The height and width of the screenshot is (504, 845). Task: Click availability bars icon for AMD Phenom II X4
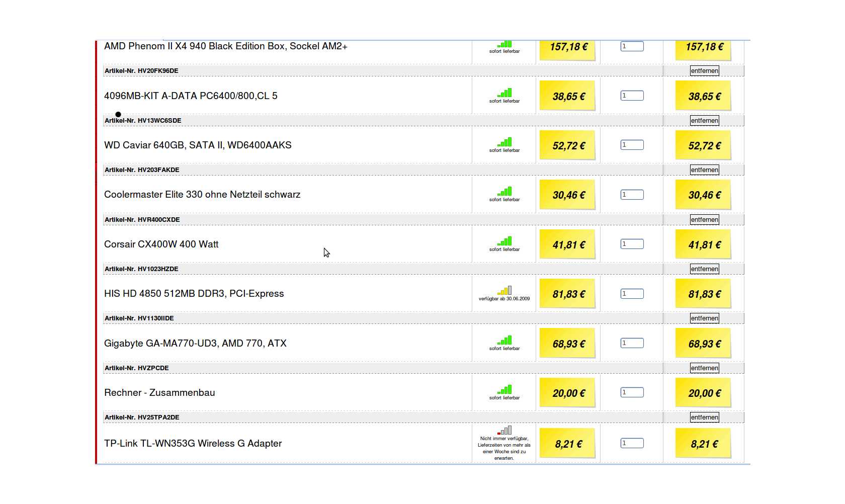click(x=504, y=44)
